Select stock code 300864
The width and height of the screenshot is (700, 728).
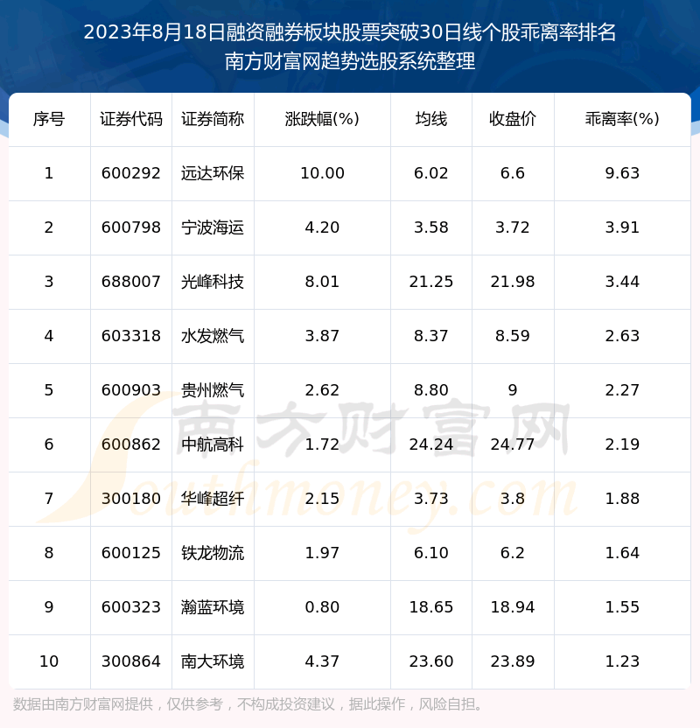coord(131,662)
